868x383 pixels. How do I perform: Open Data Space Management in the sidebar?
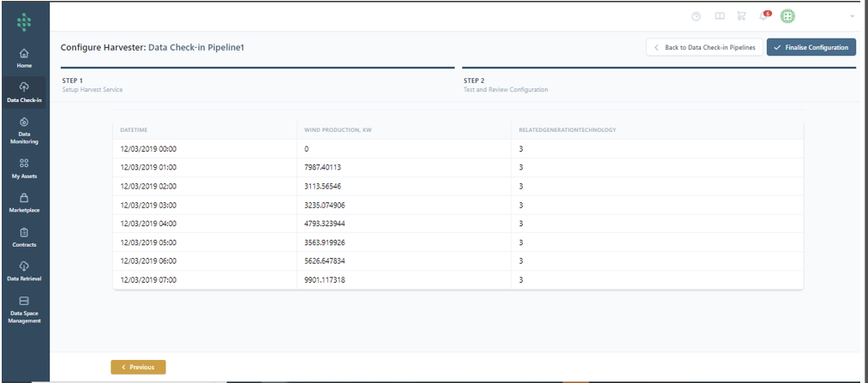24,309
